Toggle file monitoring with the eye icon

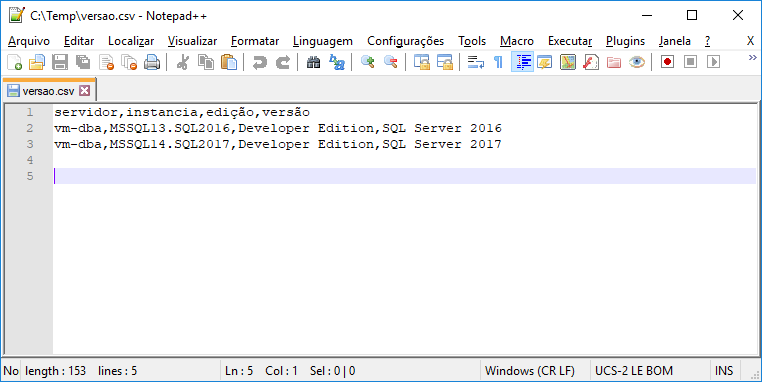637,62
